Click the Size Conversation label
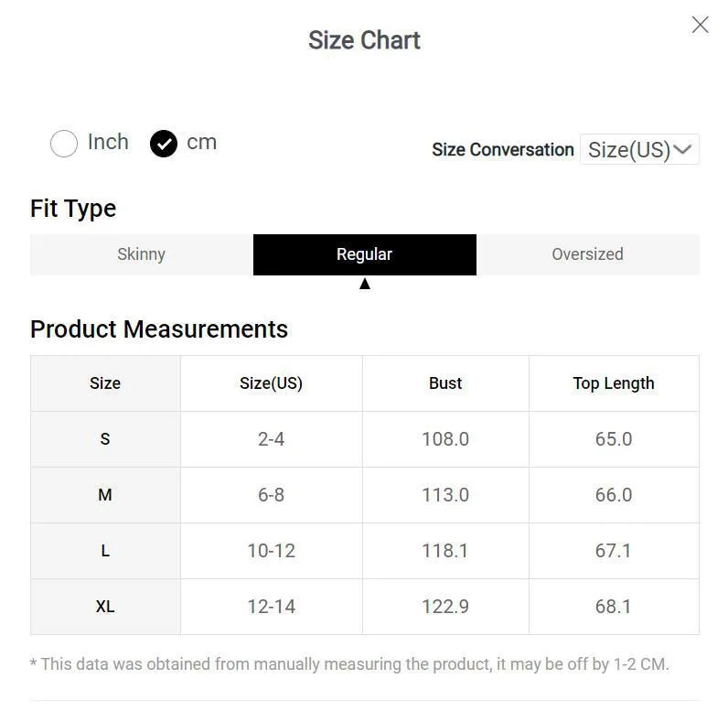728x711 pixels. click(x=502, y=149)
